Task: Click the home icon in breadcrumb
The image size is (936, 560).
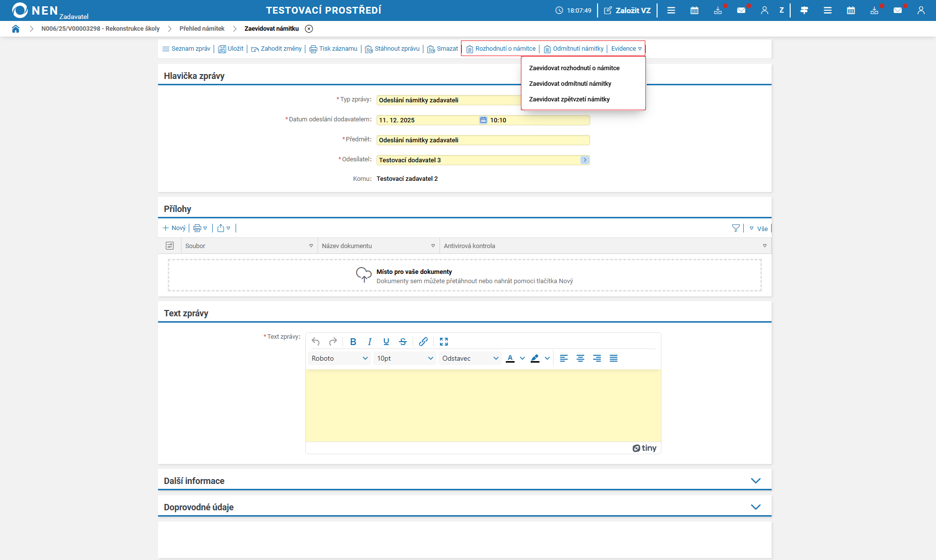Action: [x=16, y=29]
